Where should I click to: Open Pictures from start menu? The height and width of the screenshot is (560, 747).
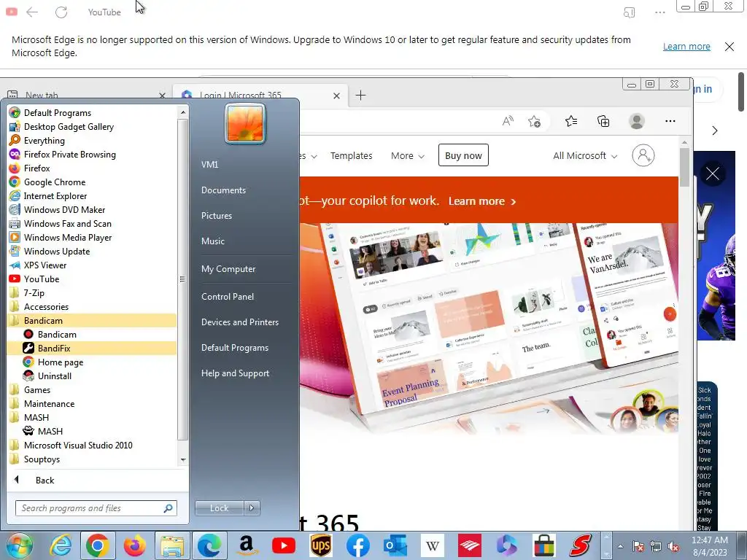pyautogui.click(x=216, y=216)
